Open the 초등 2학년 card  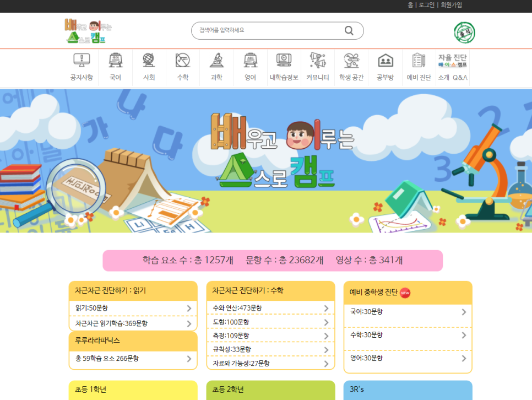pyautogui.click(x=270, y=390)
